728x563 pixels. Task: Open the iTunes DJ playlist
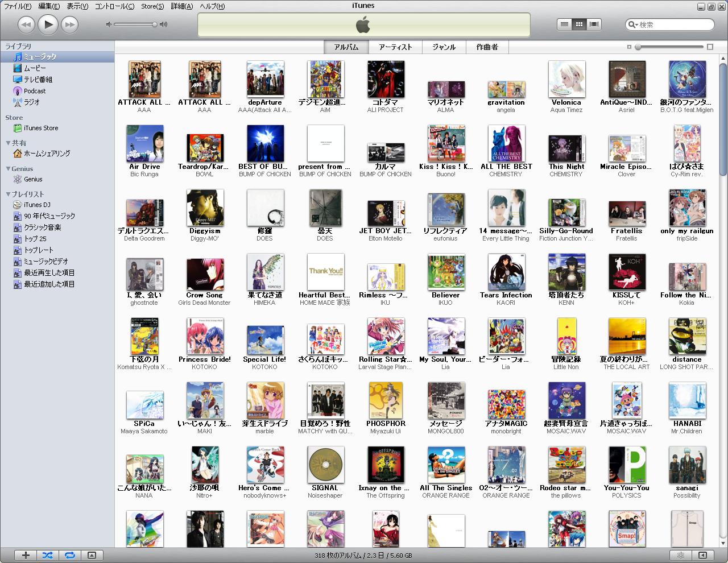pyautogui.click(x=57, y=205)
